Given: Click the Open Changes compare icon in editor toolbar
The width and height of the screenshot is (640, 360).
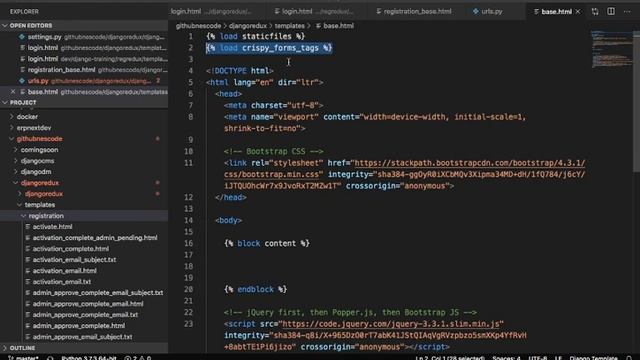Looking at the screenshot, I should point(595,11).
